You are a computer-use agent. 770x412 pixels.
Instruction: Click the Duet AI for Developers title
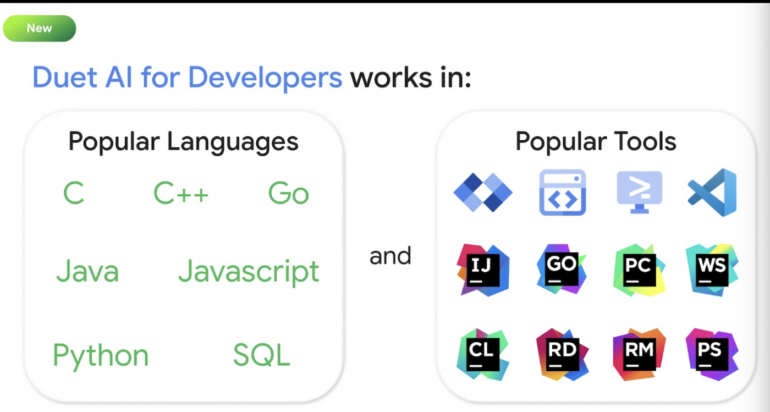pyautogui.click(x=188, y=78)
